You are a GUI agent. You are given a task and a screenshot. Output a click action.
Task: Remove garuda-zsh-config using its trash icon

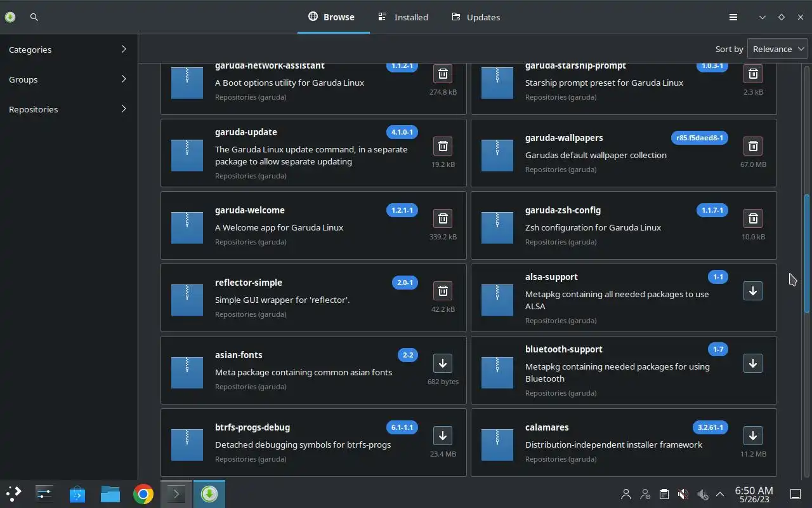click(x=753, y=218)
